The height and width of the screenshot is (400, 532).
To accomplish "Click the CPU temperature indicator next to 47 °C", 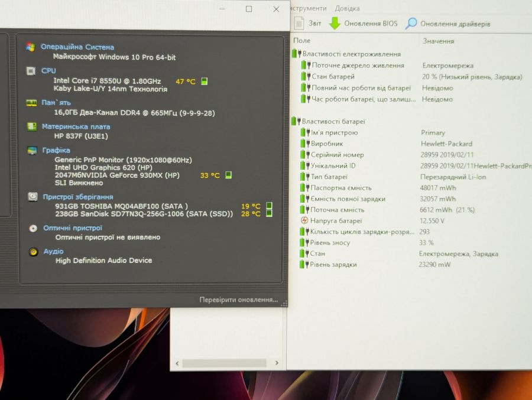I will point(205,81).
